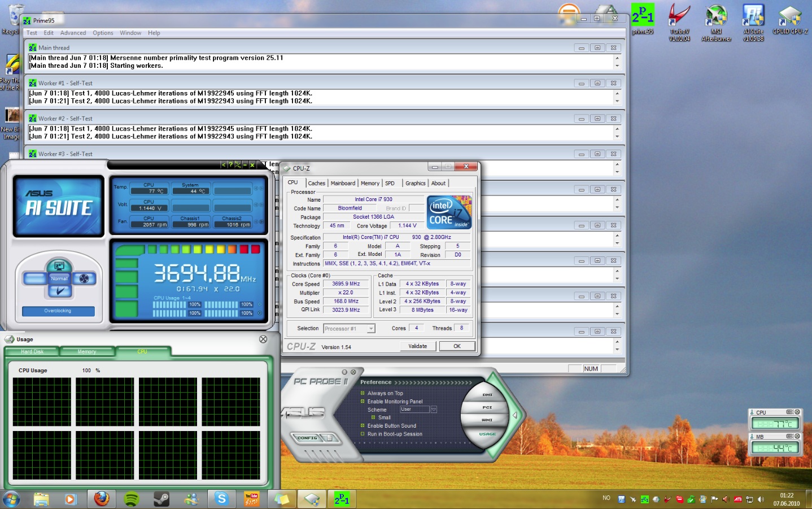Open Skype from the taskbar
Image resolution: width=812 pixels, height=509 pixels.
[x=221, y=499]
